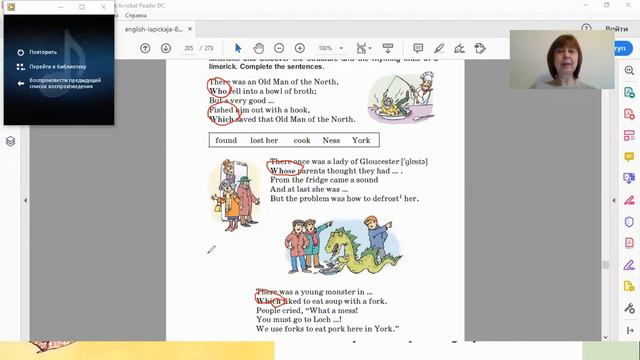Viewport: 640px width, 360px height.
Task: Open the layers panel in left sidebar
Action: 11,141
